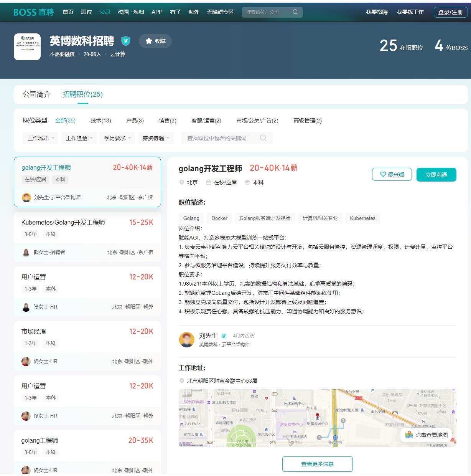Open the 无障碍专区 nav item

(x=220, y=12)
